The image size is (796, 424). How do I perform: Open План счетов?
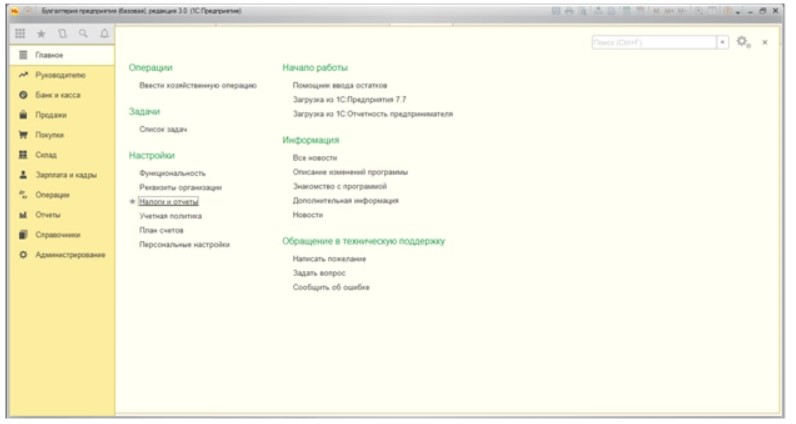[161, 230]
